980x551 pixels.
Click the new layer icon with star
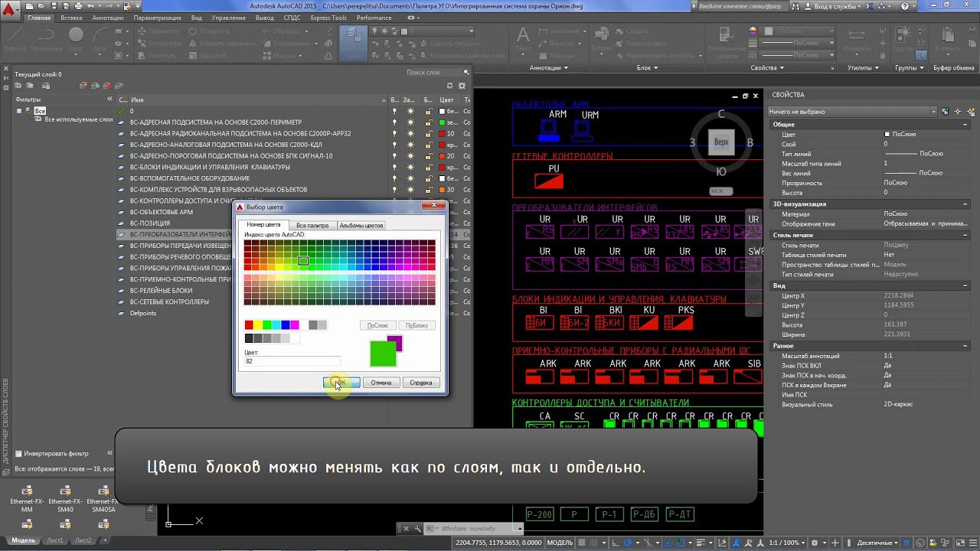[83, 86]
